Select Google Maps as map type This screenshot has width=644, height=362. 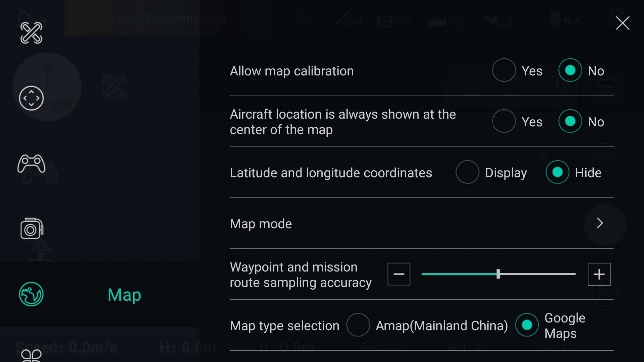coord(527,325)
